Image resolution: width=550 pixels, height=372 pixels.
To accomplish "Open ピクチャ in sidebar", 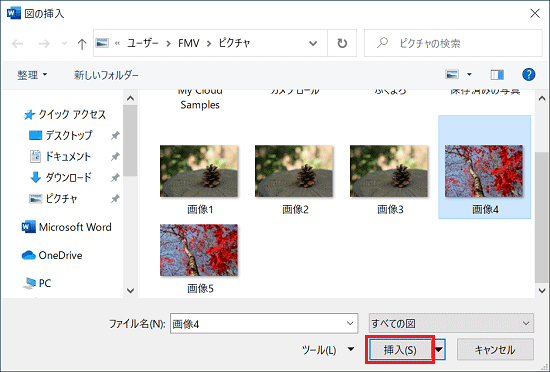I will click(x=53, y=199).
